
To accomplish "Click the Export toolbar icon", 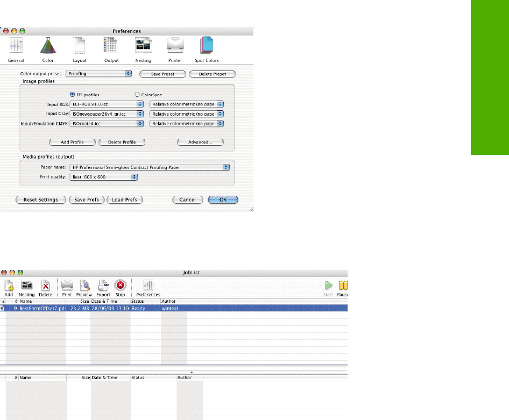I will click(103, 287).
